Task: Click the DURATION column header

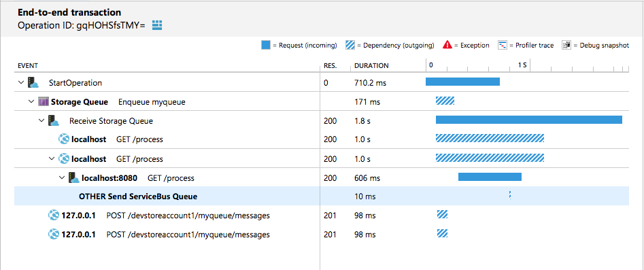Action: [371, 66]
